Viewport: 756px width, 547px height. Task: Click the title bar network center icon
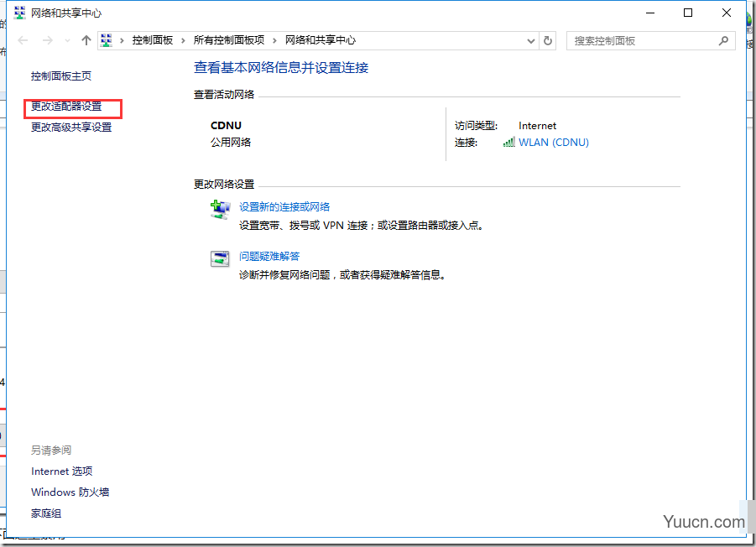(x=19, y=13)
